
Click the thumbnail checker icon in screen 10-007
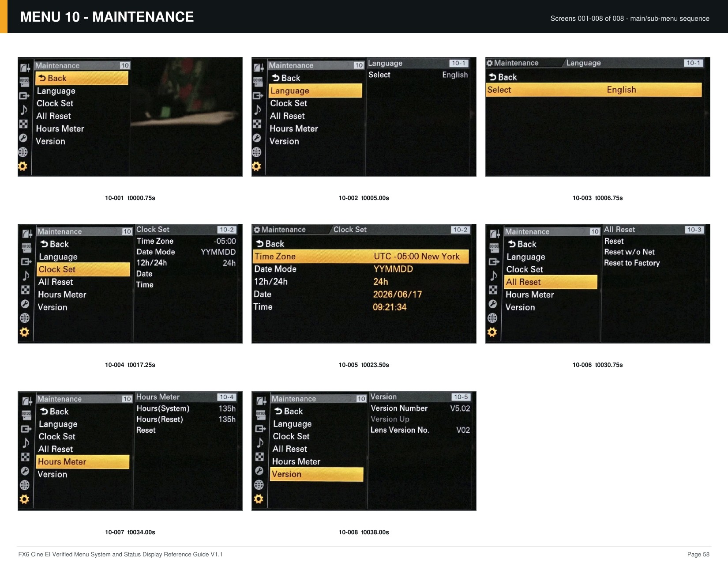point(26,457)
